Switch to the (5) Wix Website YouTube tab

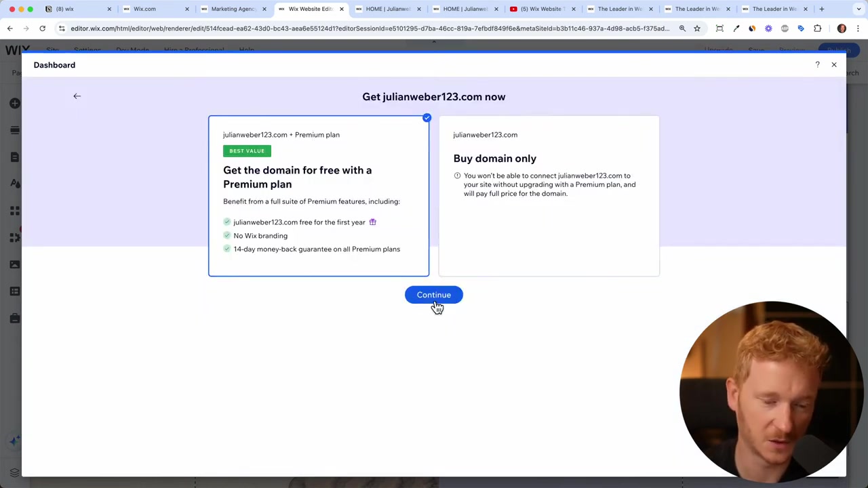click(541, 9)
